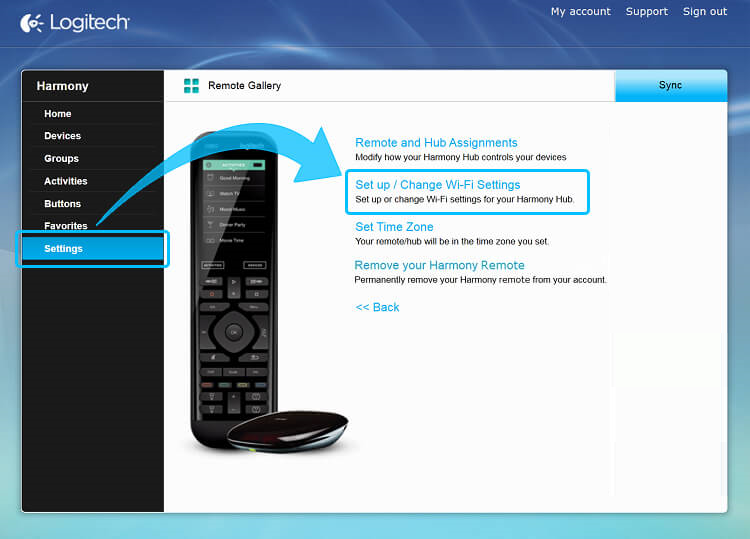Viewport: 750px width, 539px height.
Task: Click the Harmony sidebar heading
Action: (x=62, y=86)
